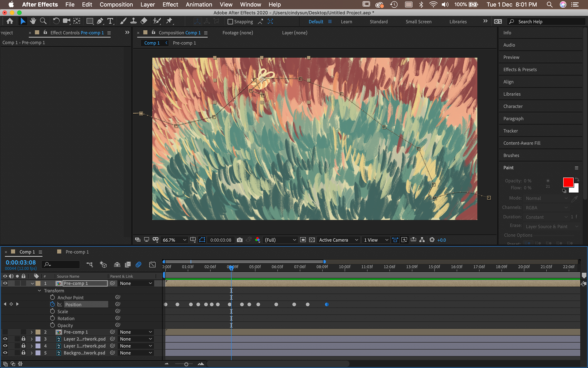
Task: Toggle visibility of Layer 1 artwork.psd
Action: point(5,346)
